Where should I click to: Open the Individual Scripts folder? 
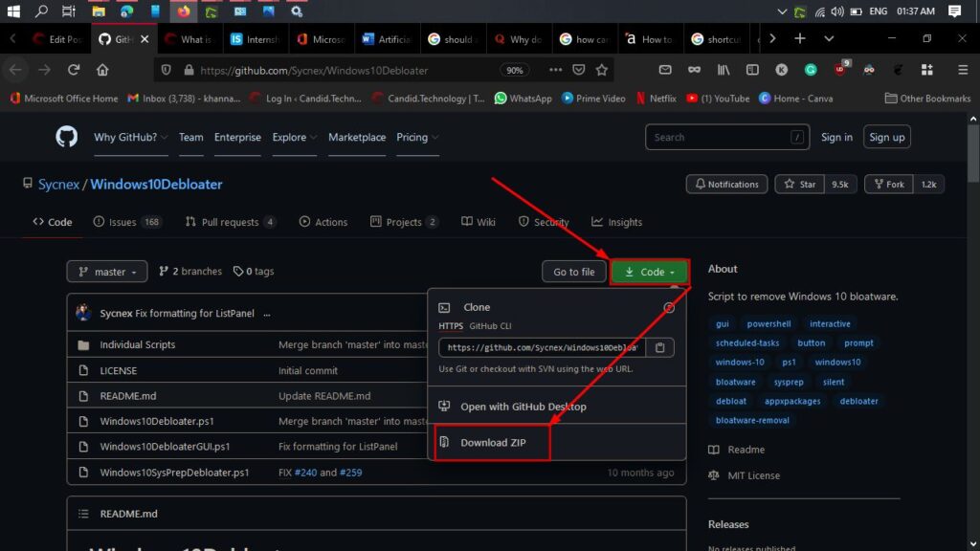pos(138,344)
